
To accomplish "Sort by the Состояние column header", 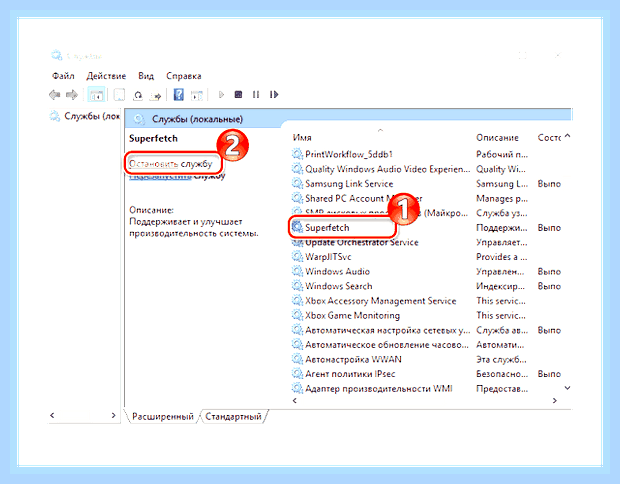I will [x=549, y=138].
